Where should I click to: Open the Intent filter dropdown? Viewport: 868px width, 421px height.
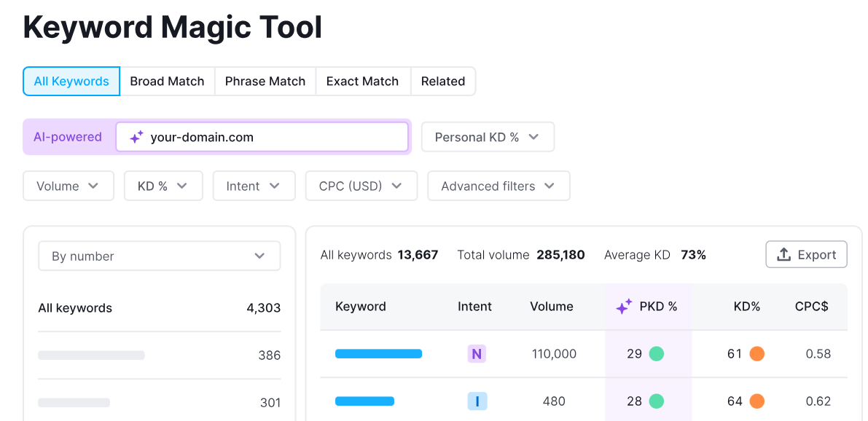[x=254, y=186]
